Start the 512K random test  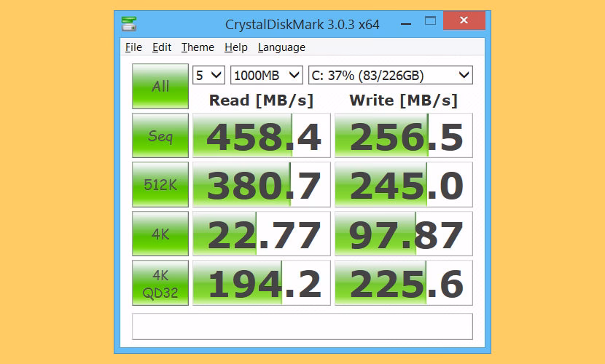coord(160,184)
